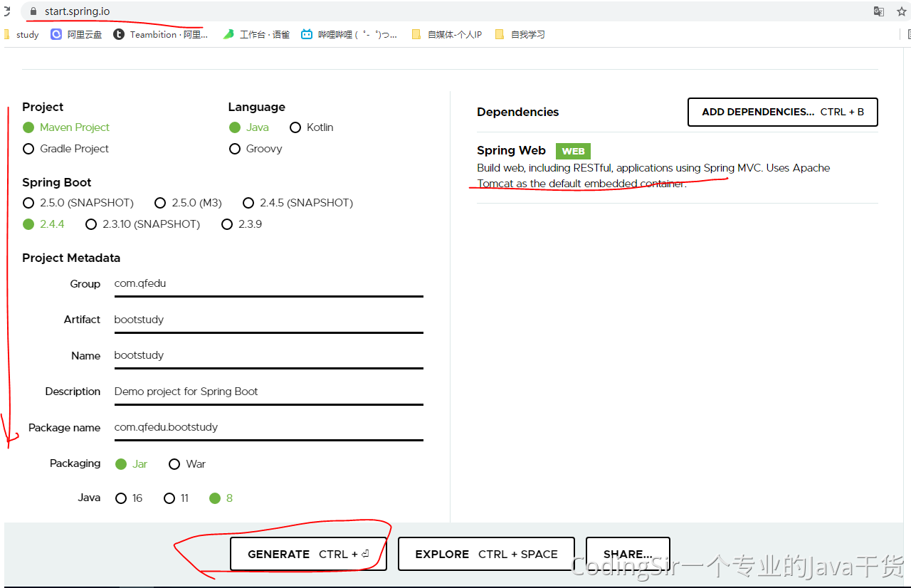Click the Spring Boot heading

point(57,182)
